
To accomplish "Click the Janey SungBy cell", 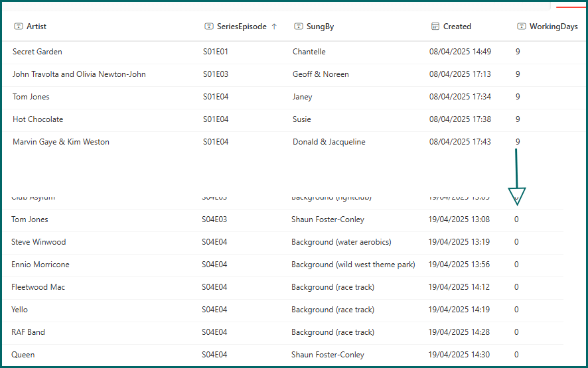I will (302, 97).
